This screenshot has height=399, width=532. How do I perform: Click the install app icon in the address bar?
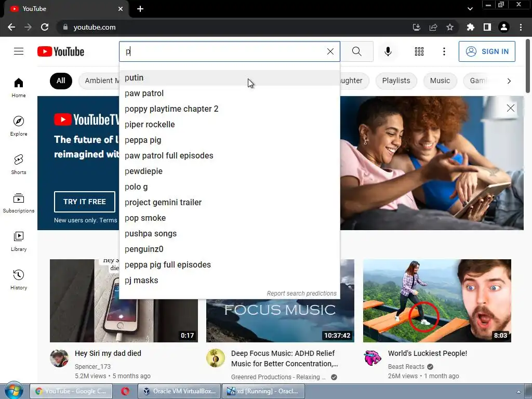[x=416, y=27]
